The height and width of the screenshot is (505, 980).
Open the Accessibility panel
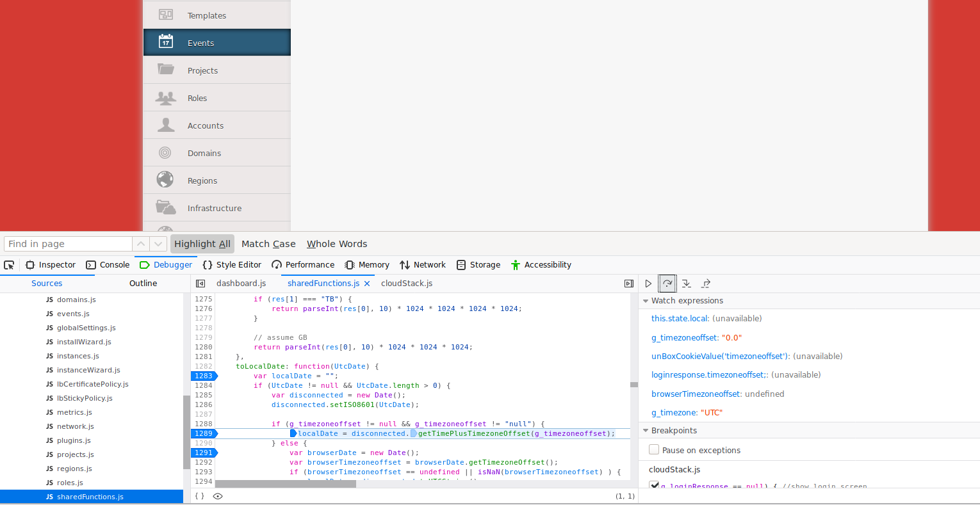tap(541, 265)
